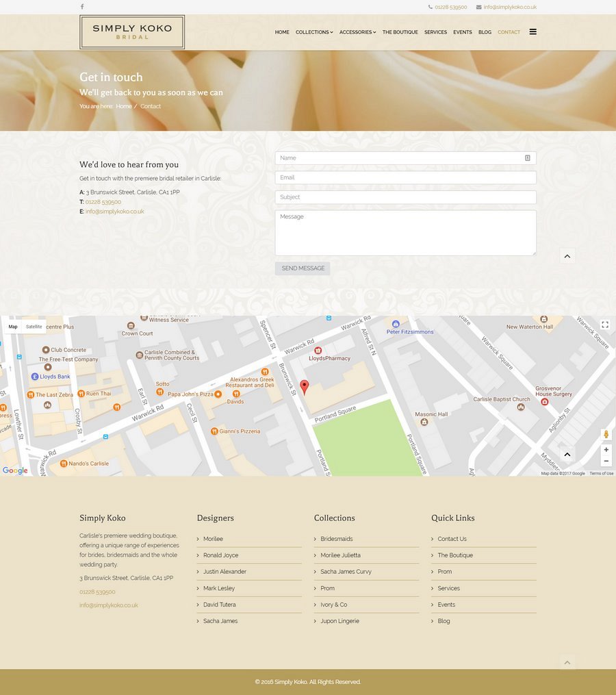This screenshot has height=695, width=616.
Task: Click the red map location pin
Action: pyautogui.click(x=305, y=387)
